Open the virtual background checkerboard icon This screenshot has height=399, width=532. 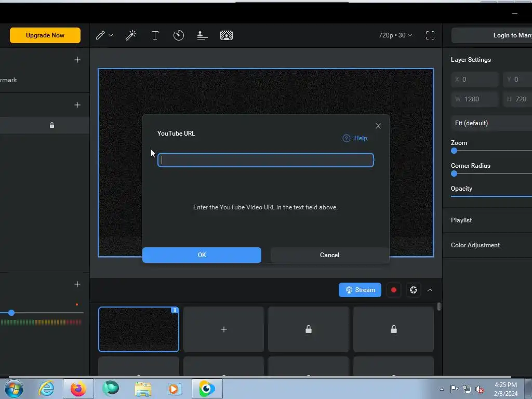coord(227,35)
